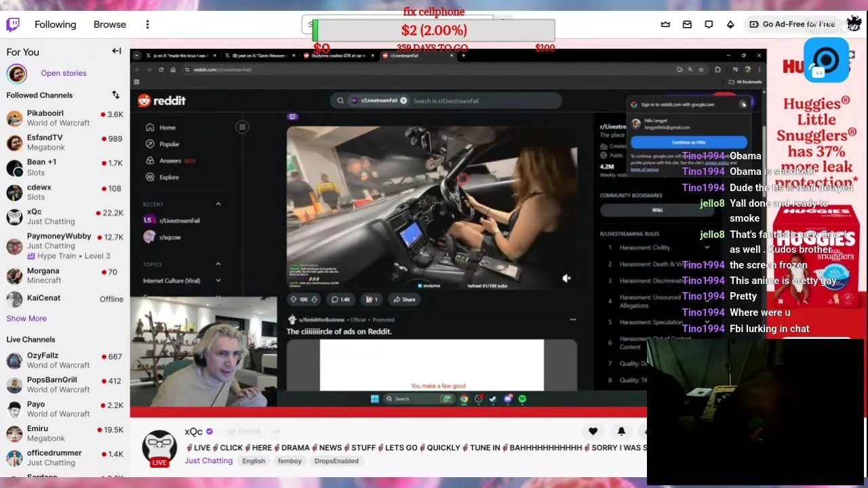Open the user profile avatar menu
This screenshot has width=868, height=488.
tap(854, 24)
